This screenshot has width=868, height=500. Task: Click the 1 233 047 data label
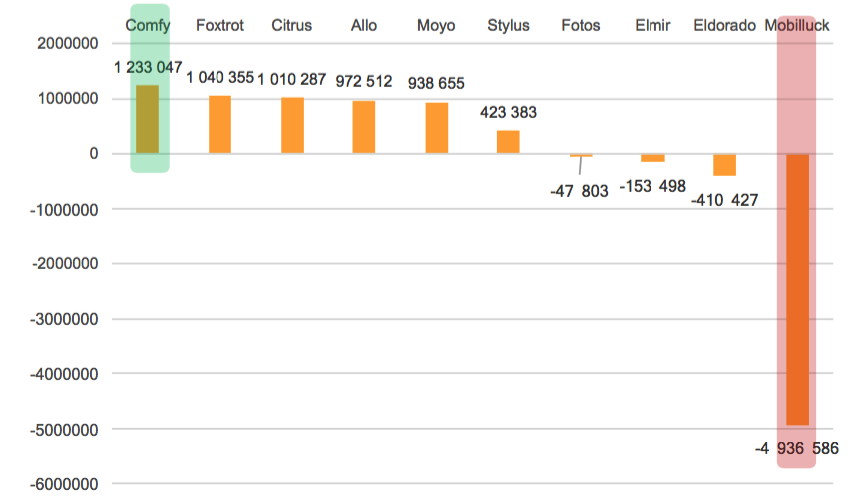point(148,68)
